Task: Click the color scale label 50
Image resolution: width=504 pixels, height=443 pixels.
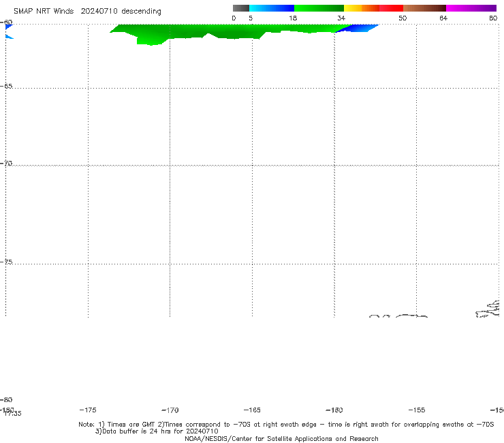Action: [403, 18]
